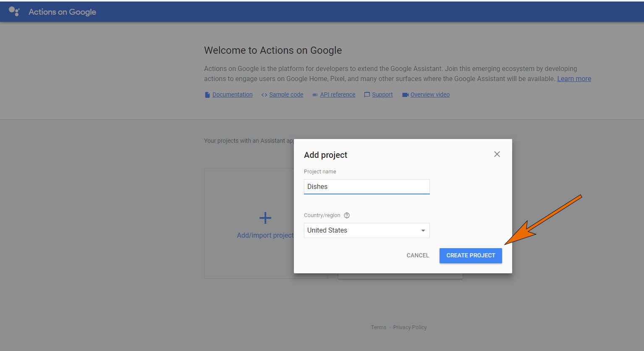Viewport: 644px width, 351px height.
Task: Open the Privacy Policy page
Action: point(410,327)
